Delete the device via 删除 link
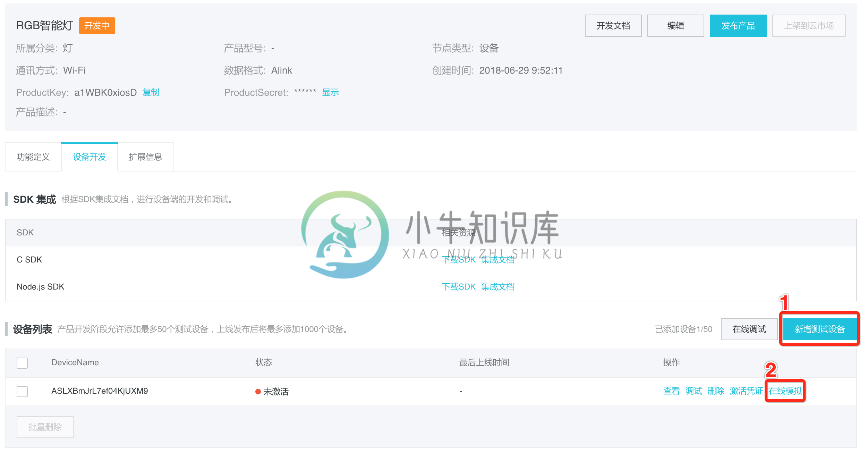868x468 pixels. point(716,391)
